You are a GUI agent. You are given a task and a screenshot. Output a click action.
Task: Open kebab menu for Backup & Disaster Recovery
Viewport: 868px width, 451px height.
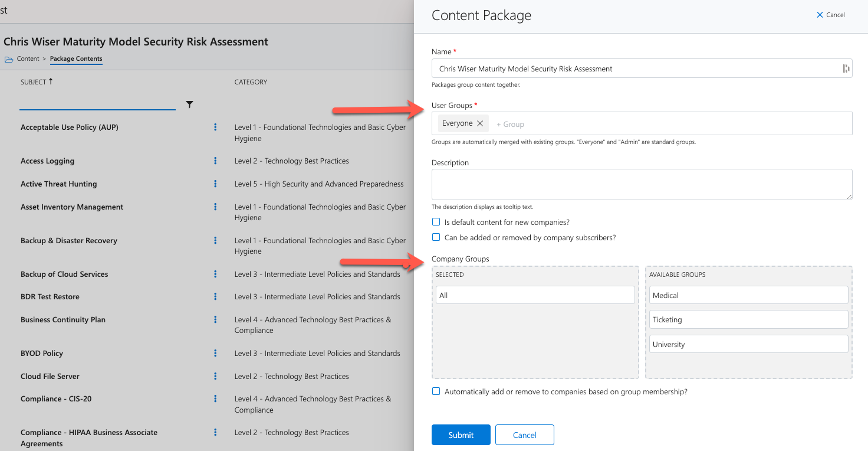pyautogui.click(x=215, y=240)
